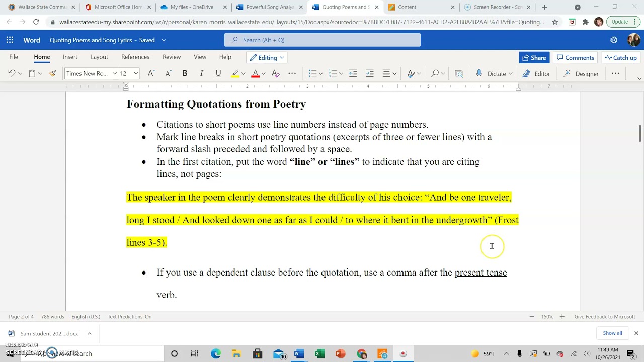Switch to the Insert ribbon tab

(70, 57)
